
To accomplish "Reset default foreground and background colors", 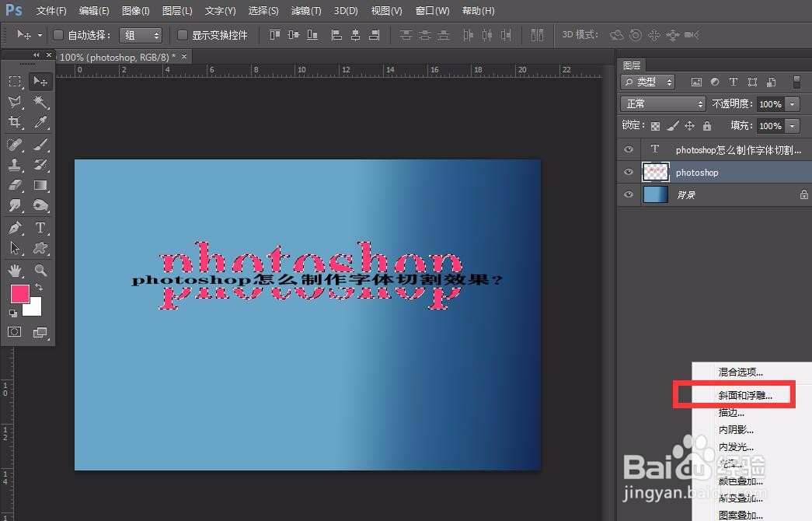I will 13,313.
